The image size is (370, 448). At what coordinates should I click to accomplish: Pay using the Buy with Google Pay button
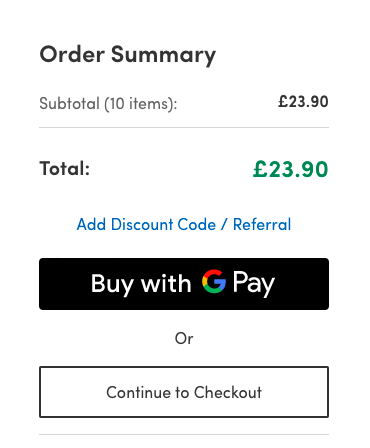[x=184, y=284]
